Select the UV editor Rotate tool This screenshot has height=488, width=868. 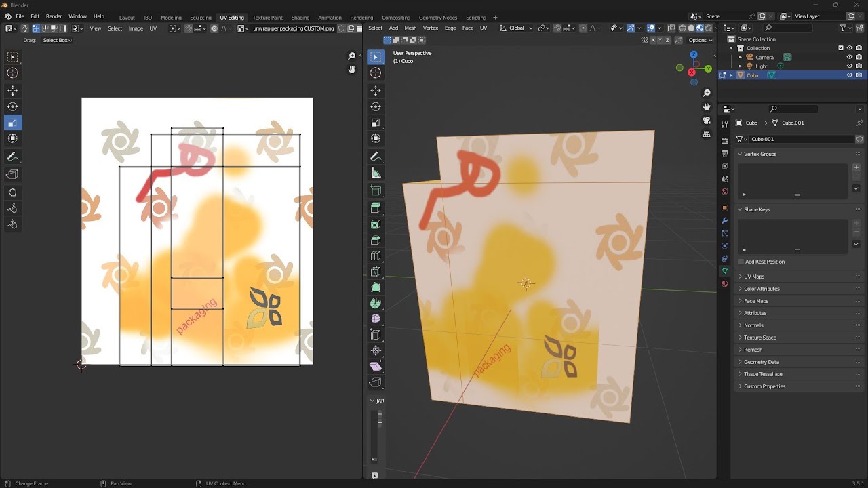[12, 106]
